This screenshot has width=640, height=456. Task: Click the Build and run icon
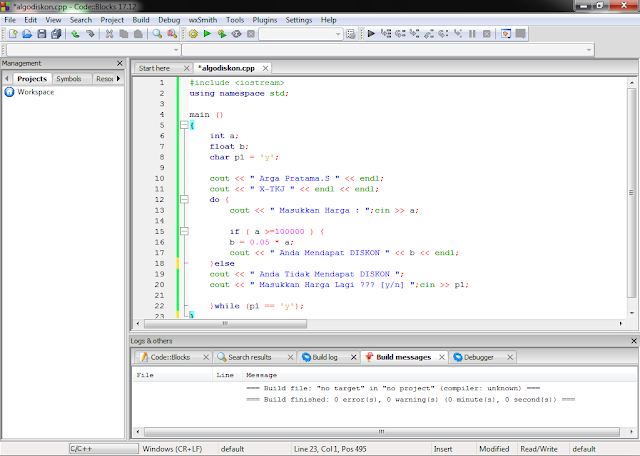coord(222,34)
